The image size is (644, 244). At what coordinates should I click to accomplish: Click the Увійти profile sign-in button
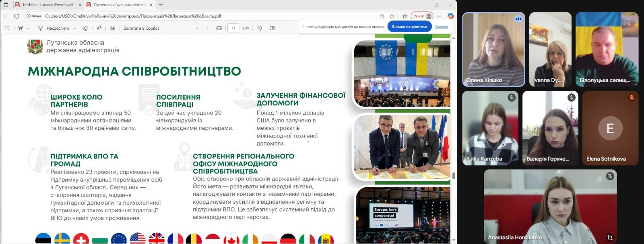point(422,16)
